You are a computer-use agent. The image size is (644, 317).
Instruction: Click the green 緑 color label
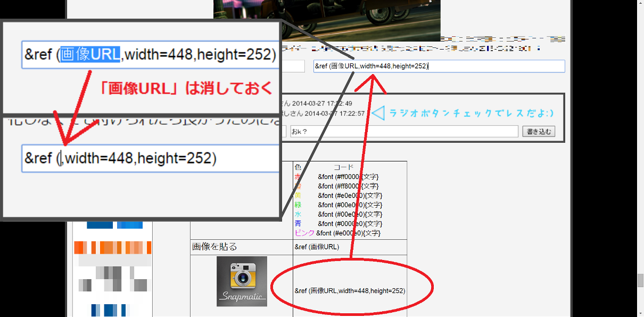tap(298, 205)
